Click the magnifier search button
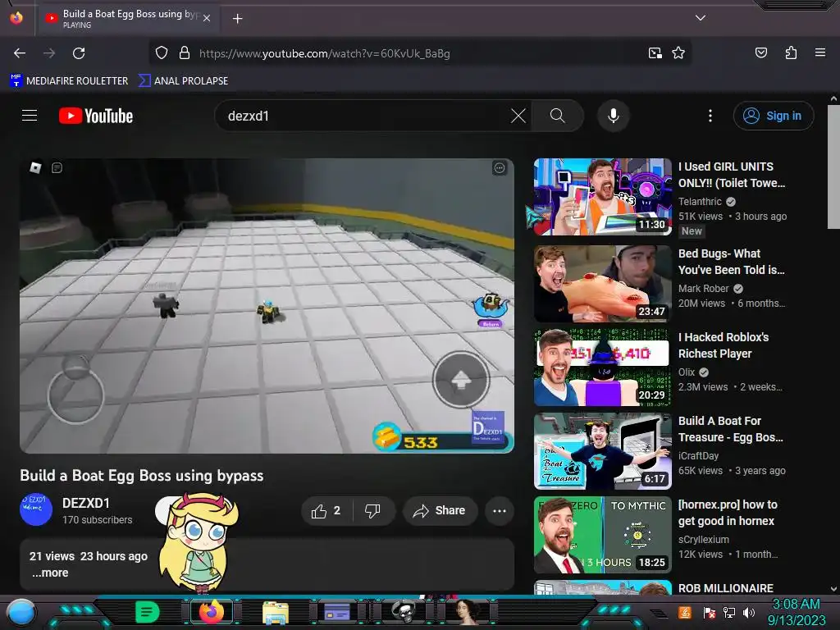 (557, 116)
